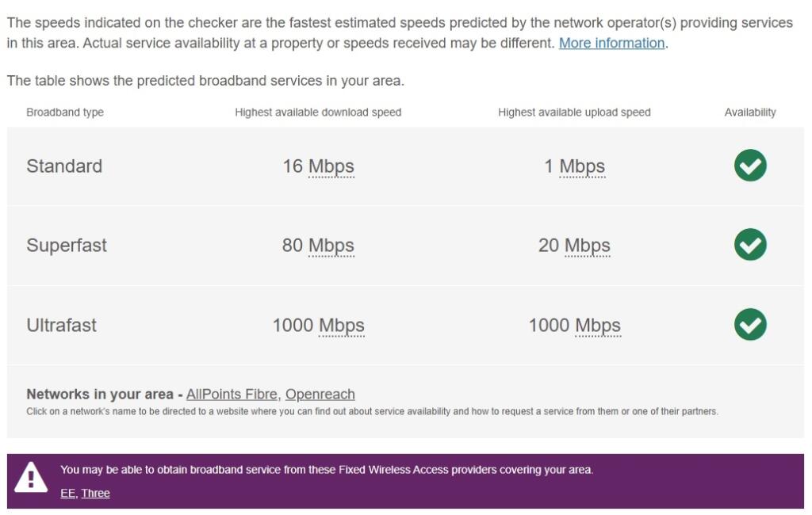Visit the AllPoints Fibre network website
The width and height of the screenshot is (812, 515).
[x=230, y=394]
